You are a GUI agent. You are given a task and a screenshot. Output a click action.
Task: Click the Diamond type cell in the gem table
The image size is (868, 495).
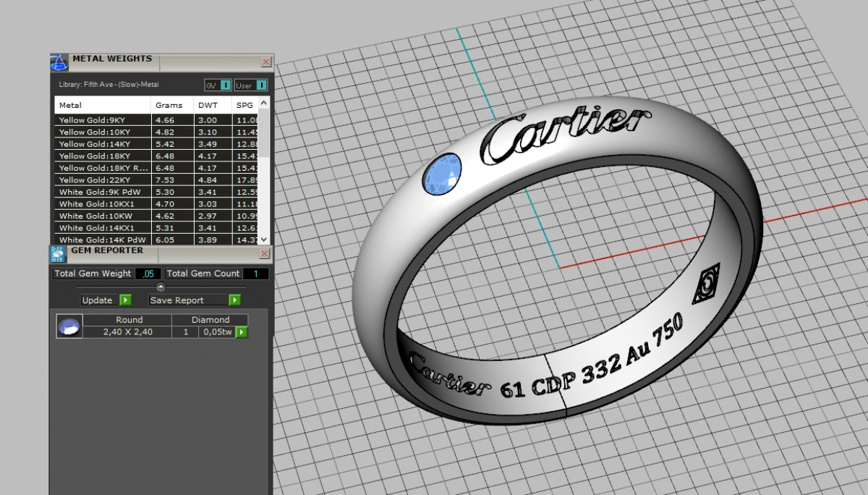[x=210, y=320]
